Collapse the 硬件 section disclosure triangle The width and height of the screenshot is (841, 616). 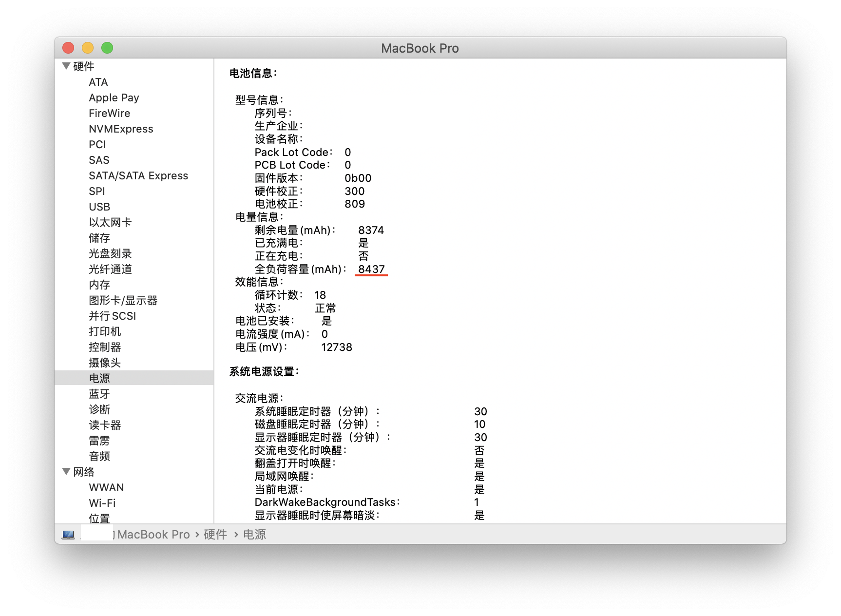(x=66, y=66)
